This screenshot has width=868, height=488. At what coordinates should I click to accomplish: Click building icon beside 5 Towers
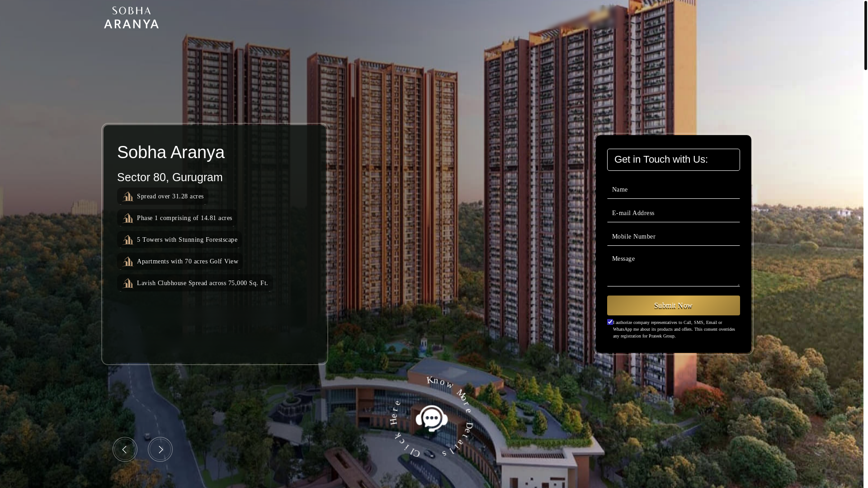click(x=128, y=240)
